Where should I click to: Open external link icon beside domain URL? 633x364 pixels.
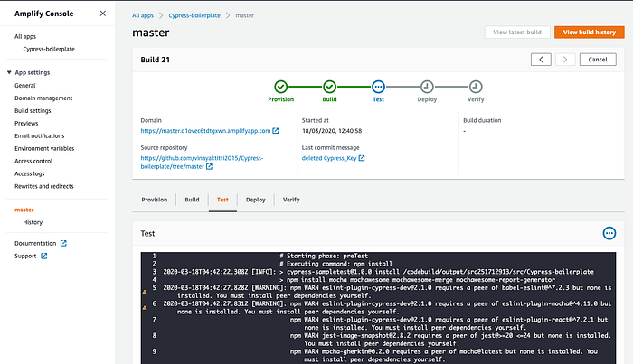tap(276, 131)
